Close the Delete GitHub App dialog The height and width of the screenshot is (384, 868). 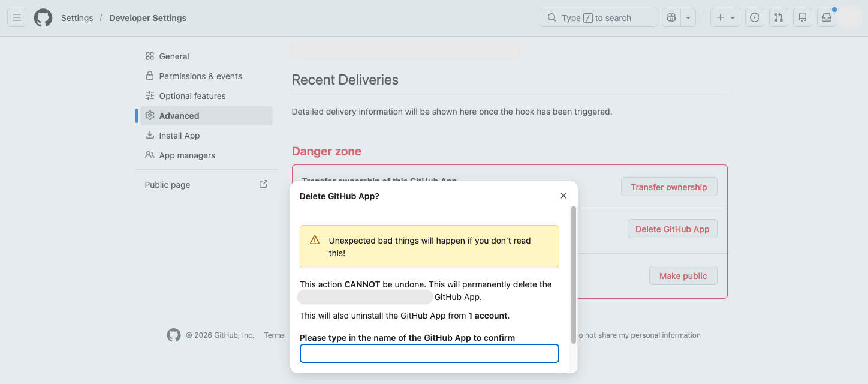tap(563, 196)
